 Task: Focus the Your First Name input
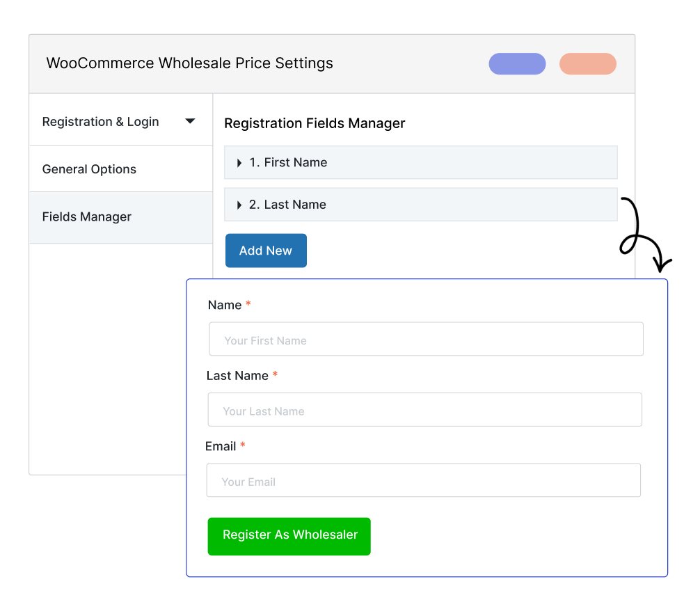click(426, 339)
